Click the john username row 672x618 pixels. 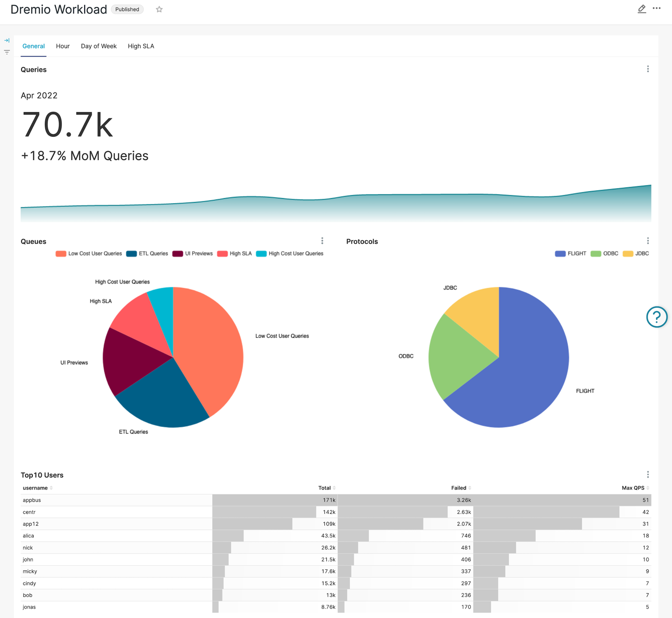[28, 560]
